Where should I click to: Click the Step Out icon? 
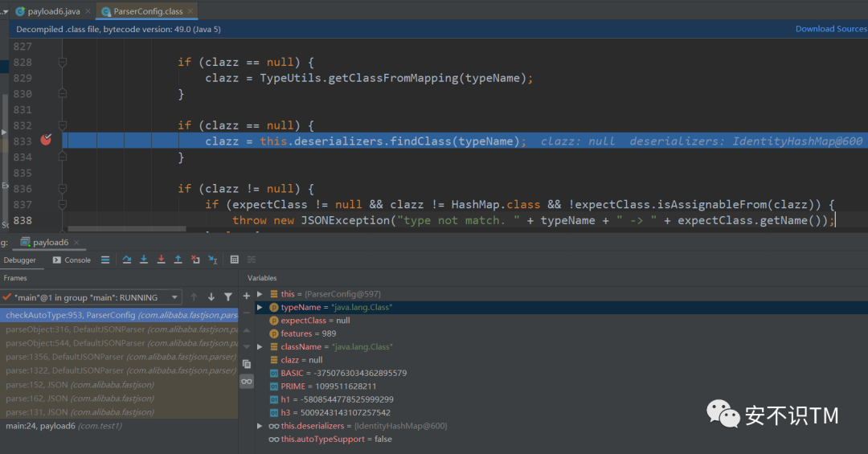pyautogui.click(x=178, y=260)
